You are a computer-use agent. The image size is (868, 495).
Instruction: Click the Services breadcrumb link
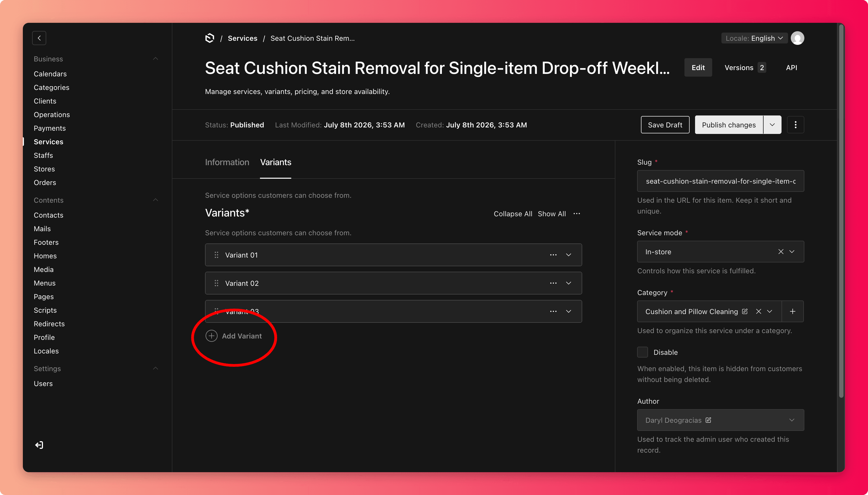[x=242, y=38]
